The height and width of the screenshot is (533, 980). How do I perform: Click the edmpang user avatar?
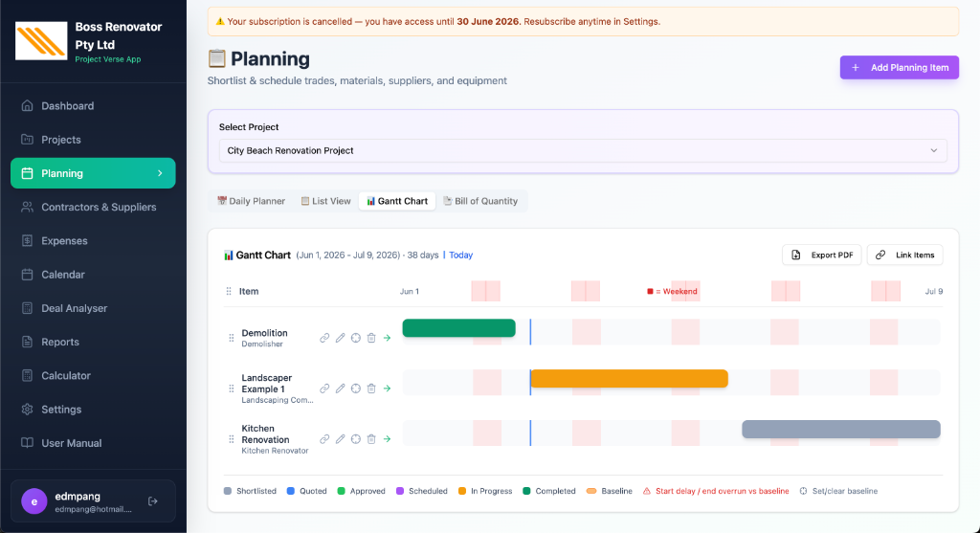[34, 501]
